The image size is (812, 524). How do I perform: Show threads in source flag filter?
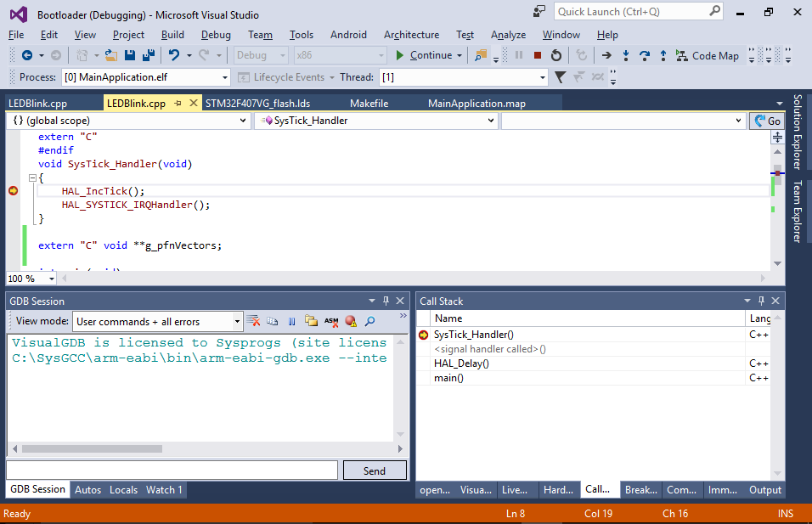click(560, 77)
